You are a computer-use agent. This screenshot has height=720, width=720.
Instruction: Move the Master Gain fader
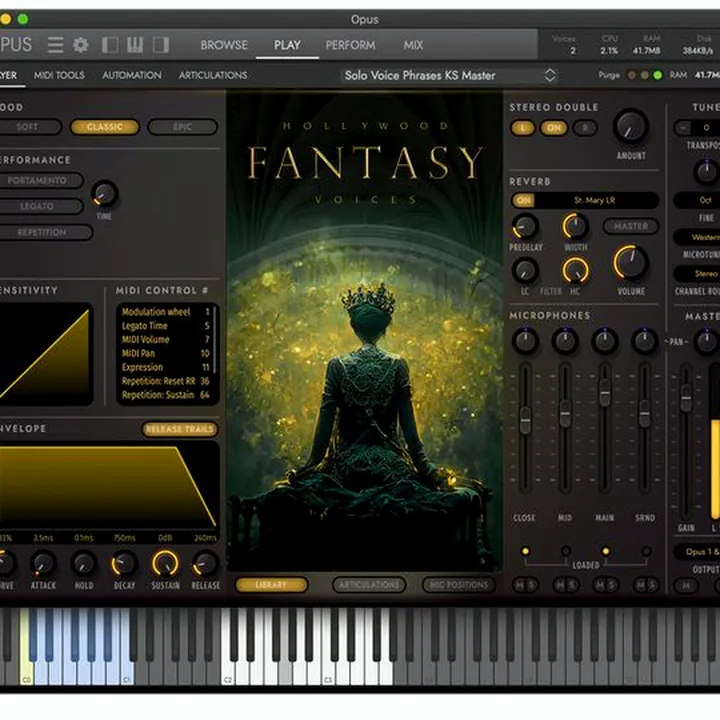coord(686,398)
